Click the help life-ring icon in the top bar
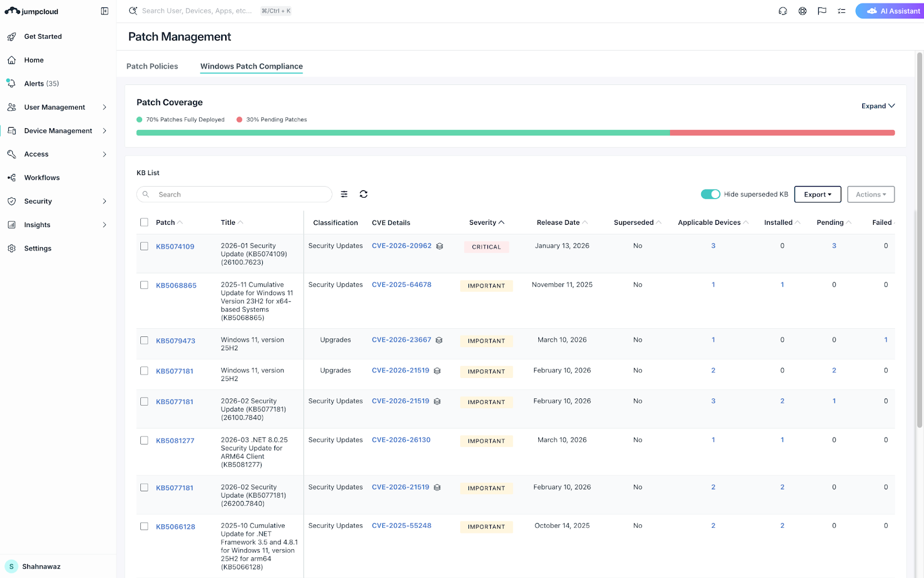The width and height of the screenshot is (924, 578). 802,11
